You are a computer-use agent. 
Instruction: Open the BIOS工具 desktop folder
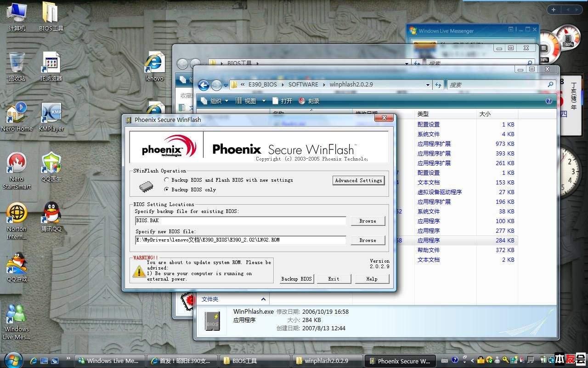pyautogui.click(x=51, y=17)
